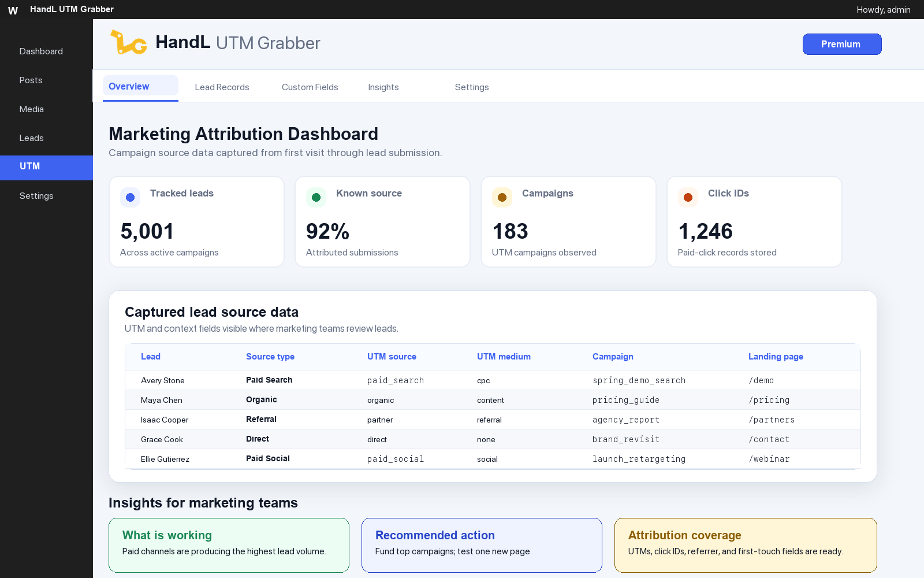This screenshot has width=924, height=578.
Task: Sort by the UTM source column header
Action: tap(392, 357)
